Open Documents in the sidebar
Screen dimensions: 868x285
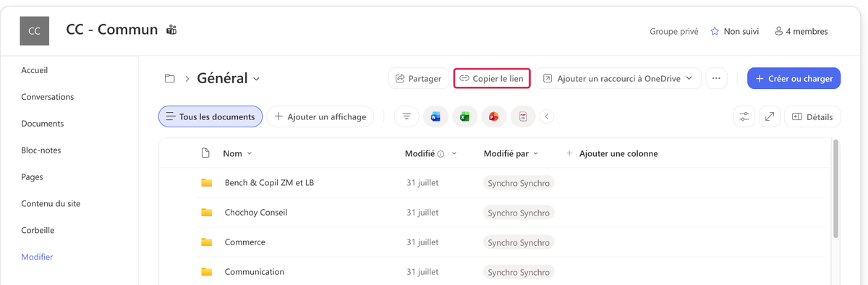coord(43,124)
